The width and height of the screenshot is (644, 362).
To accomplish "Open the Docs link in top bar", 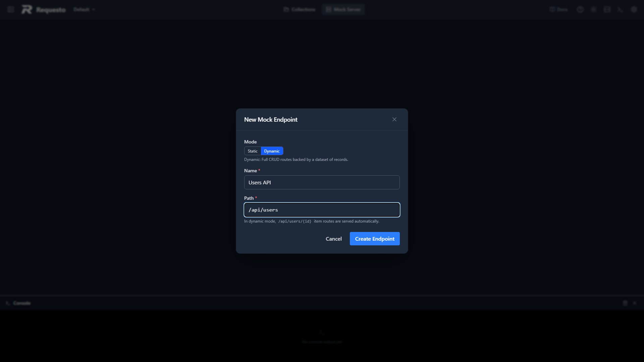I will (x=559, y=9).
